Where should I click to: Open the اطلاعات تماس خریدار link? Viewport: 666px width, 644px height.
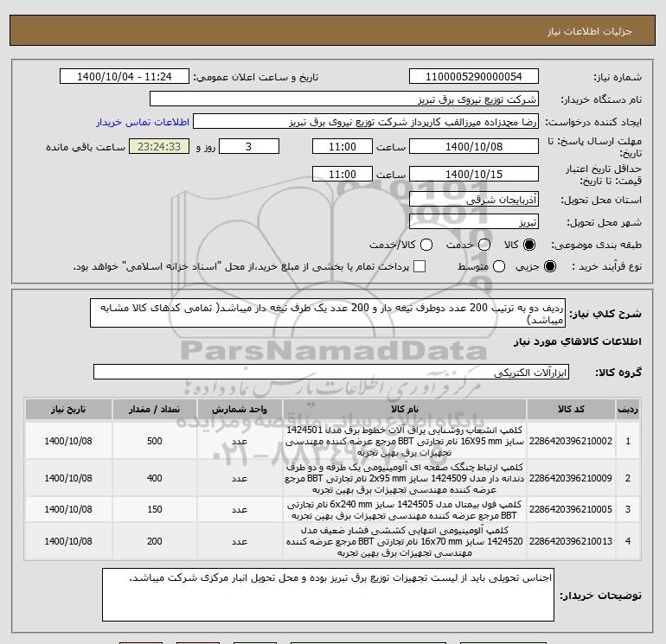point(143,122)
